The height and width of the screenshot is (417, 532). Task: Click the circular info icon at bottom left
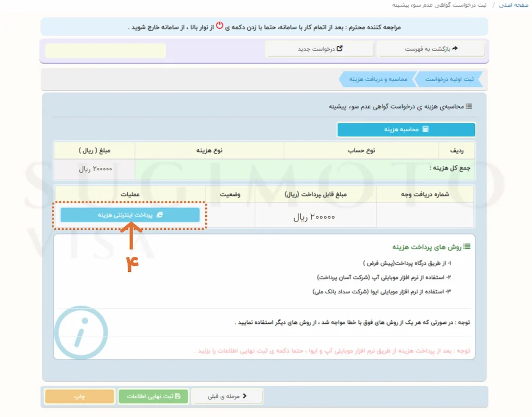tap(81, 333)
